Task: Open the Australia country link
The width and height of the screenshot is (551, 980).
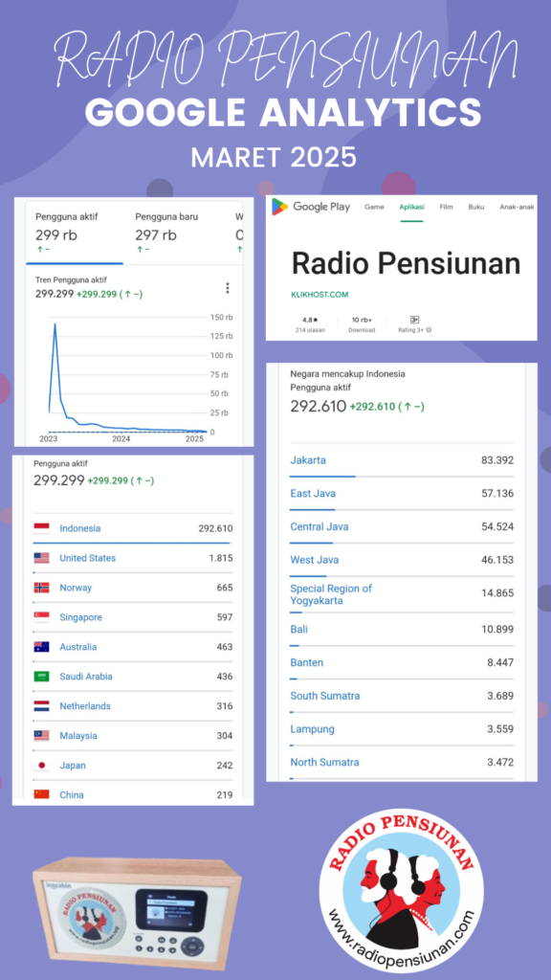Action: (78, 647)
